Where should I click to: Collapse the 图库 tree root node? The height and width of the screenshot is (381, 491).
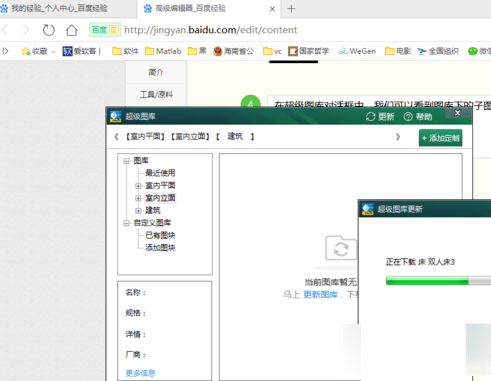pyautogui.click(x=126, y=161)
